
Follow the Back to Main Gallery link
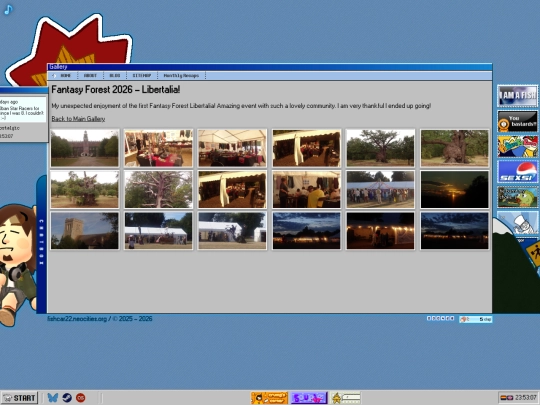tap(78, 119)
